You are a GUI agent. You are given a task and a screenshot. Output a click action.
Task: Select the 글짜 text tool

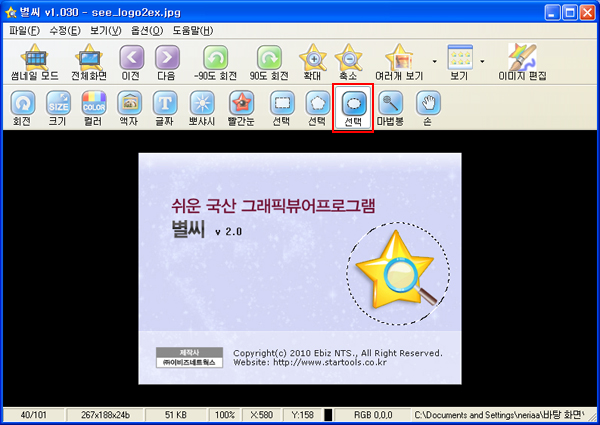tap(165, 108)
